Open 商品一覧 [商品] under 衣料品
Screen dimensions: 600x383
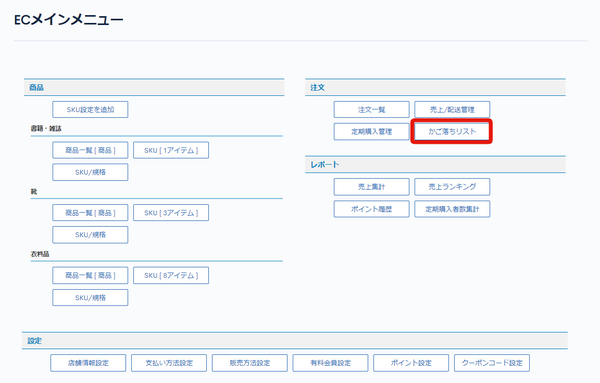coord(90,275)
